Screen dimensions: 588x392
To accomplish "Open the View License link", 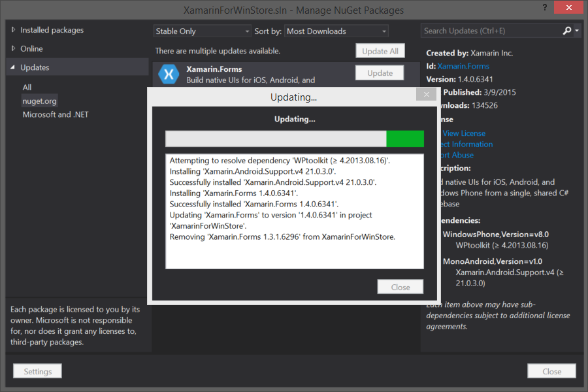I will (x=464, y=133).
